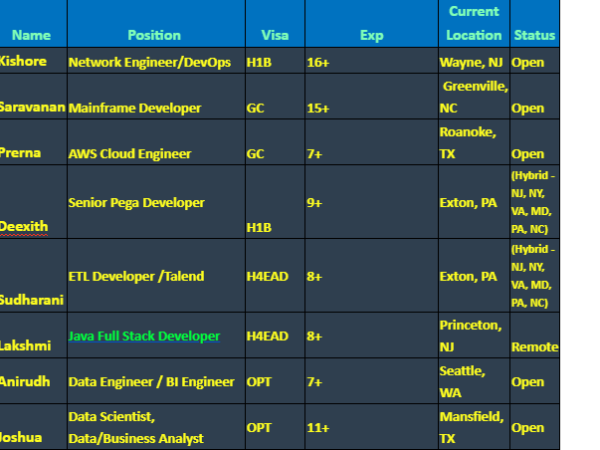Viewport: 600px width, 450px height.
Task: Select Saravanan's Open status cell
Action: [x=535, y=96]
